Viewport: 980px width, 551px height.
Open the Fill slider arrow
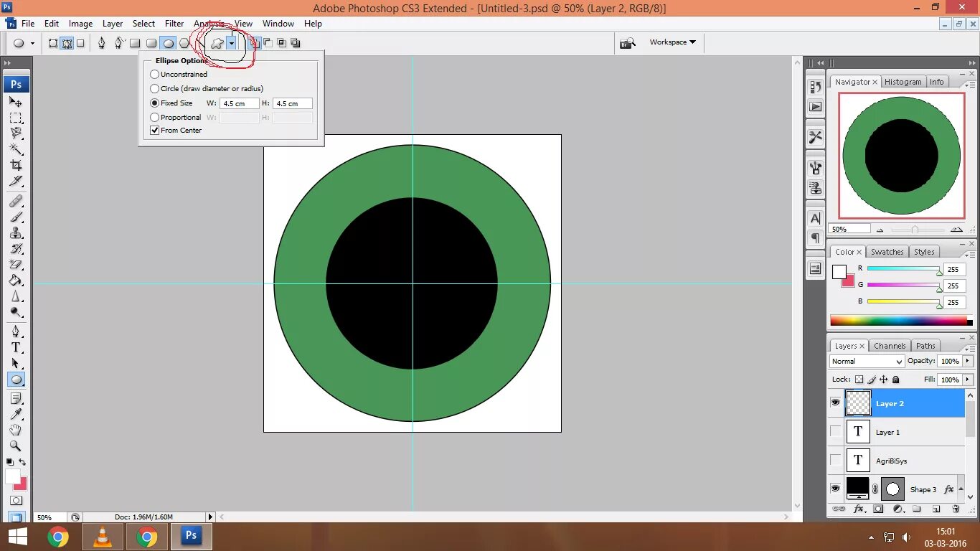coord(968,380)
